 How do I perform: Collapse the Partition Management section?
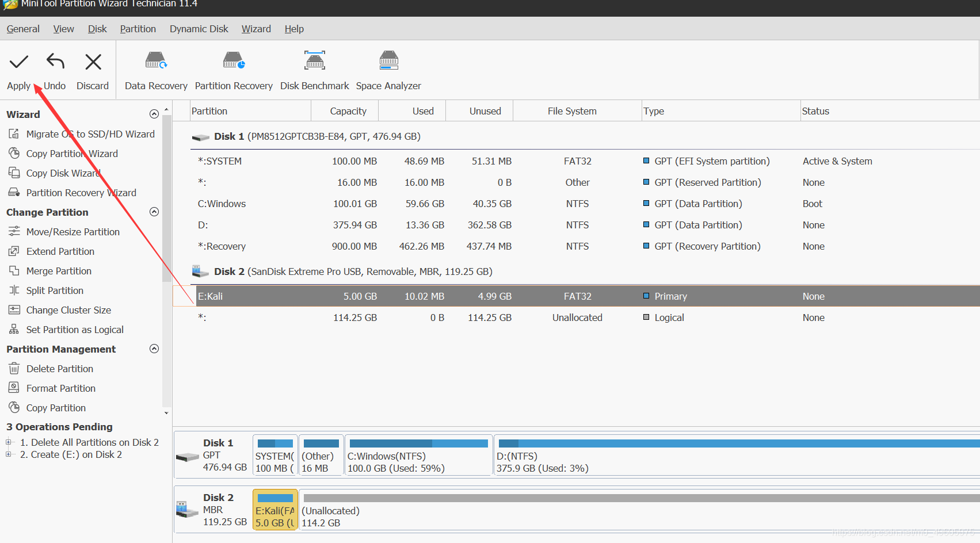click(x=154, y=349)
